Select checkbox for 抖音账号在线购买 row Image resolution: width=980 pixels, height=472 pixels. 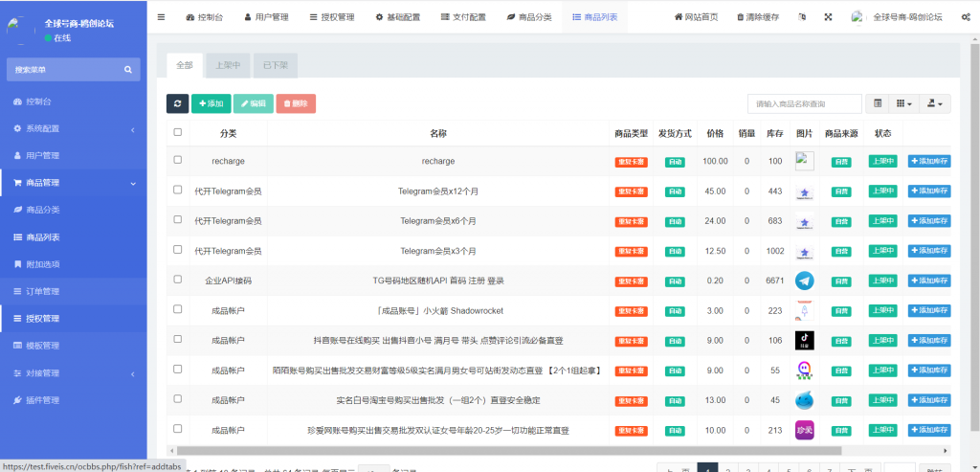[177, 339]
